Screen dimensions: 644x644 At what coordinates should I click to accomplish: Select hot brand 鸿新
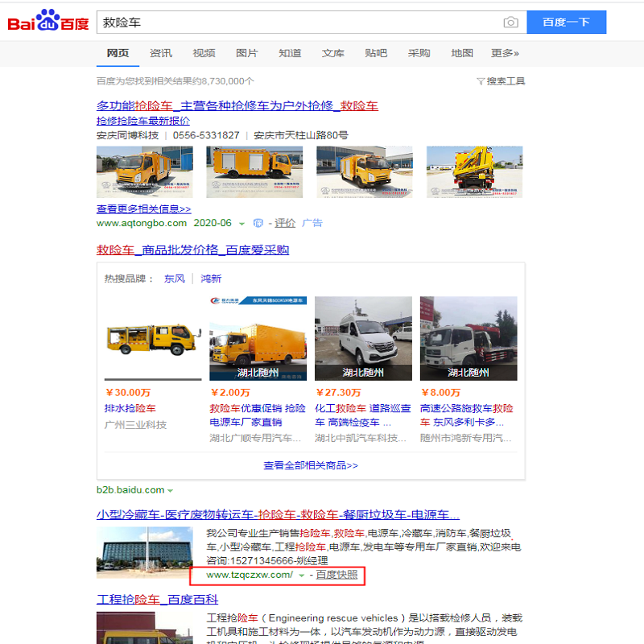coord(211,279)
